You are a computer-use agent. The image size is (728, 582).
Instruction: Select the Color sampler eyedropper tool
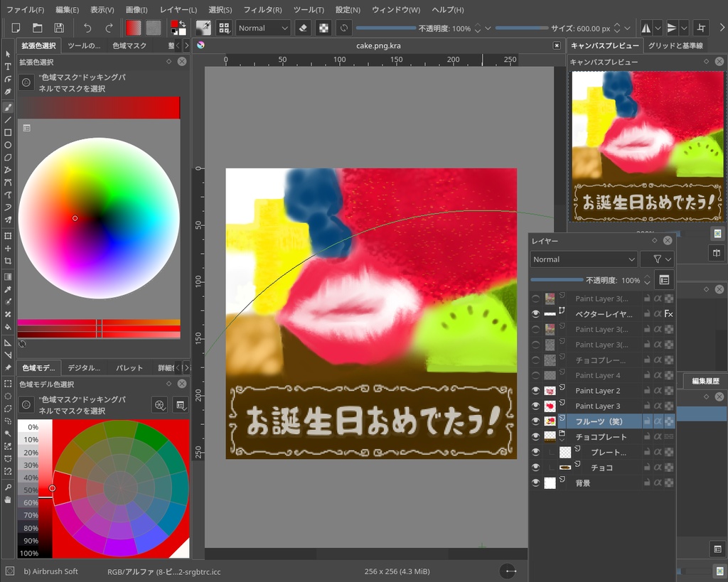7,289
